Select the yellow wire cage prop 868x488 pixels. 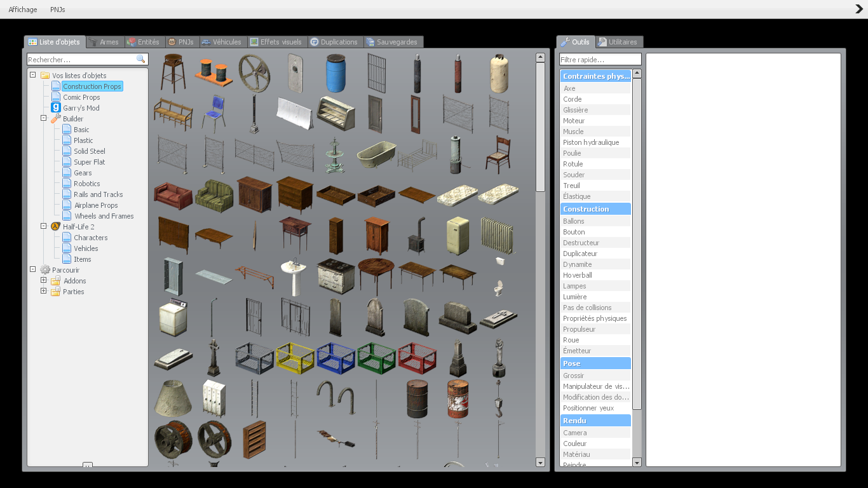pos(295,358)
